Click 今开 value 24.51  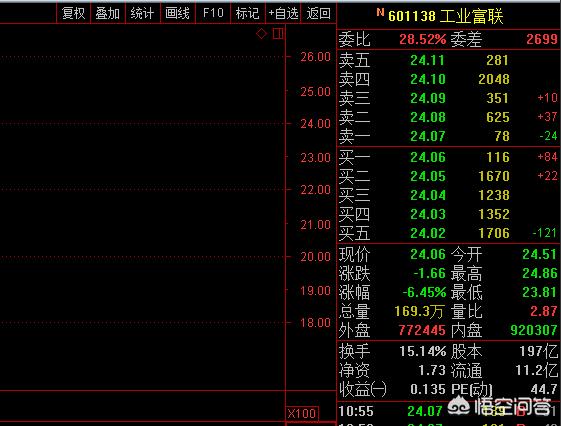click(x=540, y=254)
